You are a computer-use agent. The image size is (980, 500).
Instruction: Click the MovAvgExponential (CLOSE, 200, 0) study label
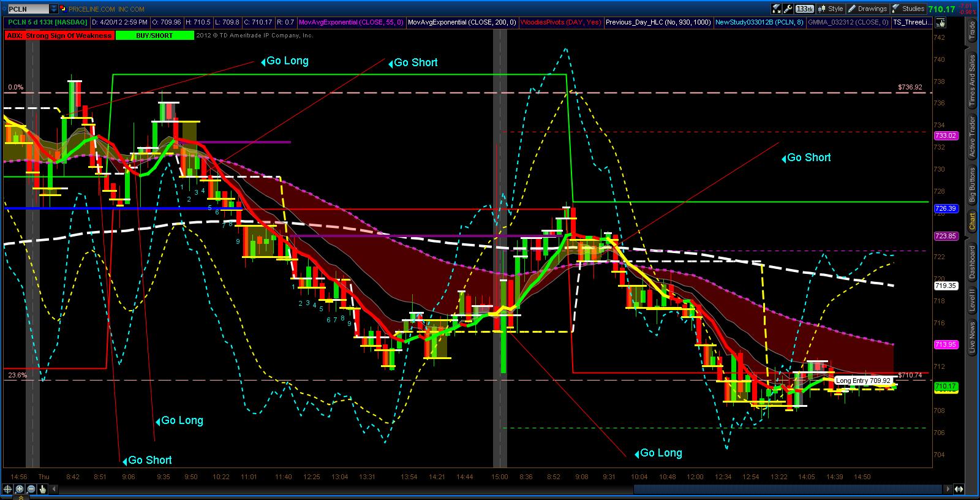tap(462, 23)
